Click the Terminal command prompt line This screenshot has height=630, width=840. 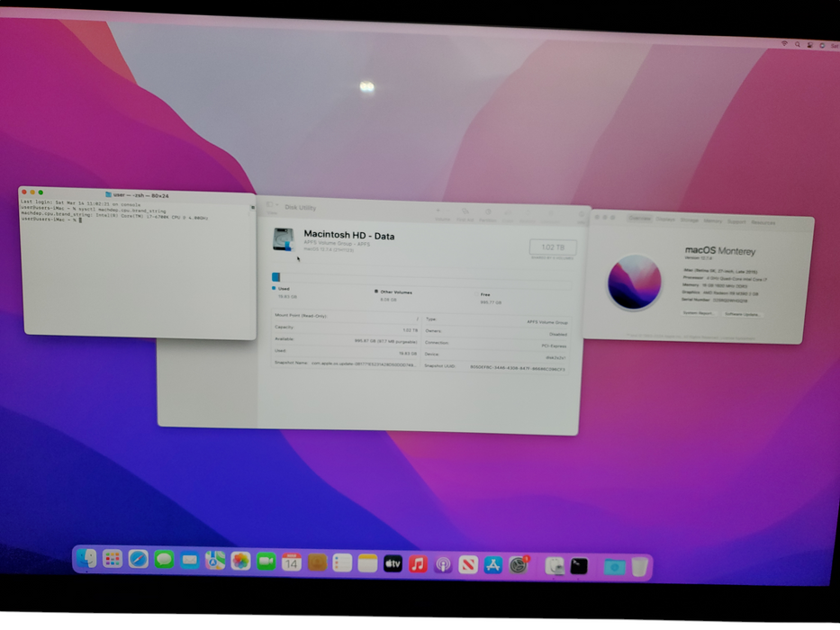[x=51, y=219]
